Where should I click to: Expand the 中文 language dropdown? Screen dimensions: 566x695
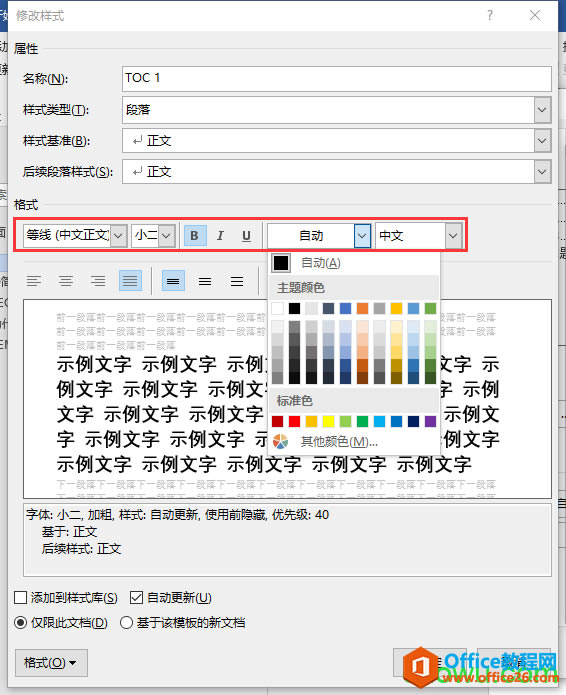tap(453, 235)
